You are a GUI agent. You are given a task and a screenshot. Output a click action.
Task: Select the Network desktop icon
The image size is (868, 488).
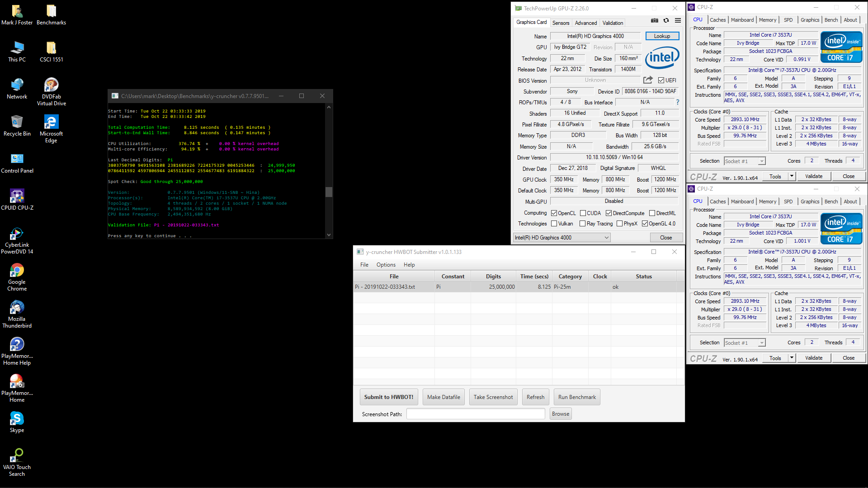[x=17, y=89]
